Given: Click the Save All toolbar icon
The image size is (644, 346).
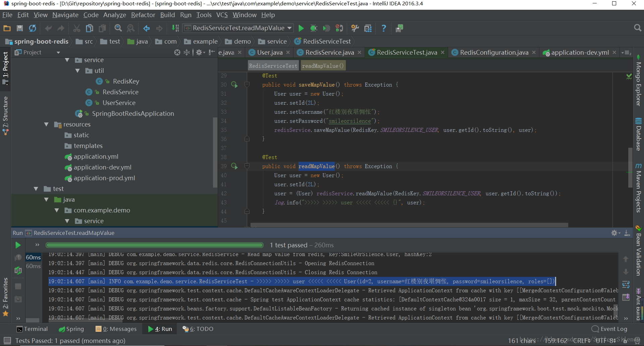Looking at the screenshot, I should pos(20,28).
